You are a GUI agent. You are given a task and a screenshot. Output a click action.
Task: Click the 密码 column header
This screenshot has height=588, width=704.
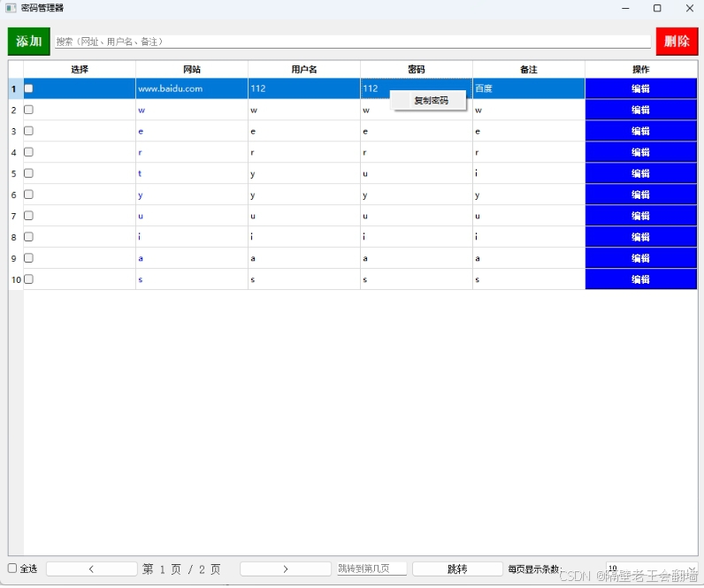(417, 69)
